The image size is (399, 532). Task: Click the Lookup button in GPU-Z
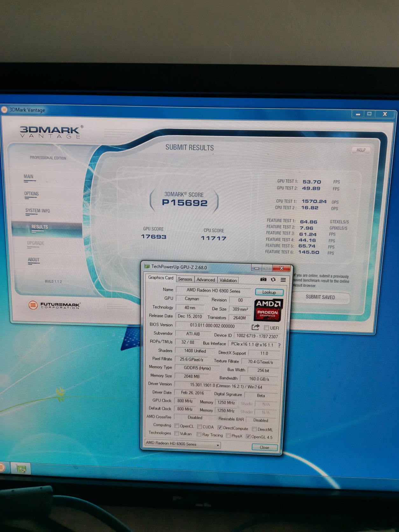click(269, 292)
